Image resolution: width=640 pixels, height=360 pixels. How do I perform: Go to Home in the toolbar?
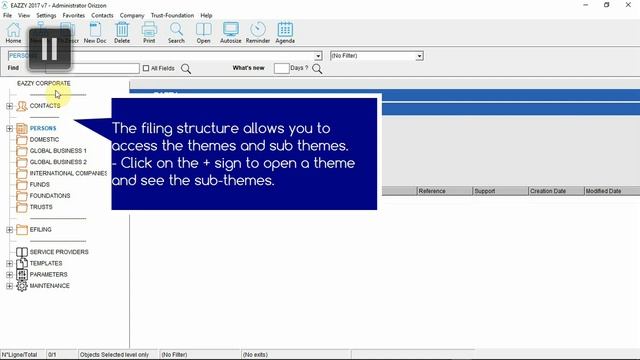tap(13, 33)
